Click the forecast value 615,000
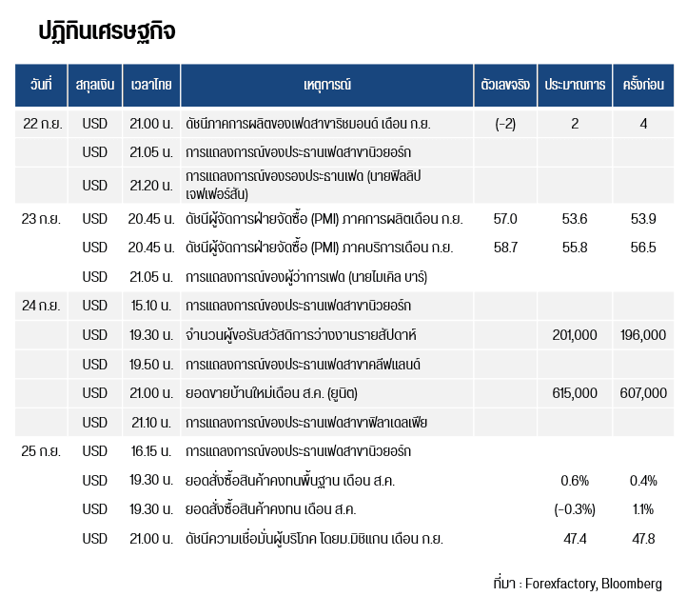This screenshot has width=687, height=616. tap(575, 393)
